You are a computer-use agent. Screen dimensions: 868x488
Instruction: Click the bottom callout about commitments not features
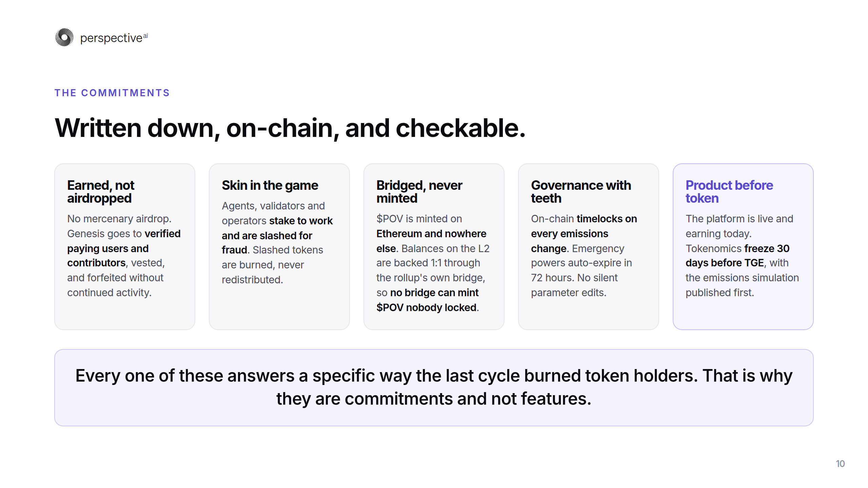point(434,387)
